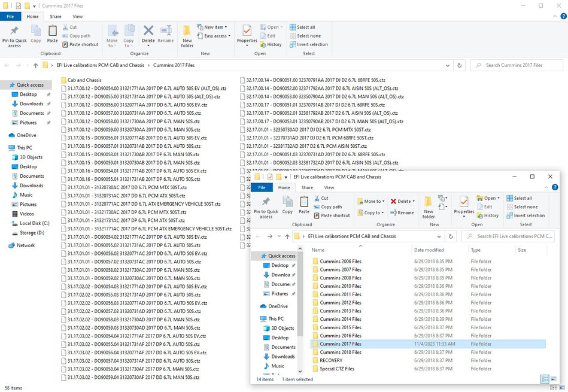The height and width of the screenshot is (392, 568).
Task: Click the Paste icon in the EFI Live window
Action: (x=304, y=204)
